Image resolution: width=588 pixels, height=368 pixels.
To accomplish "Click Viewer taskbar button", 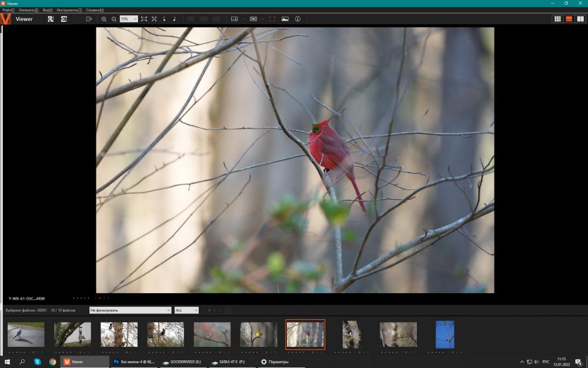I will click(84, 362).
